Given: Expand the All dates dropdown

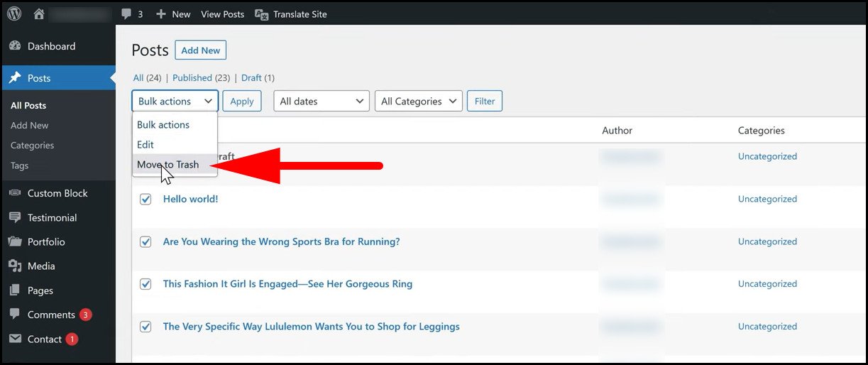Looking at the screenshot, I should coord(321,102).
